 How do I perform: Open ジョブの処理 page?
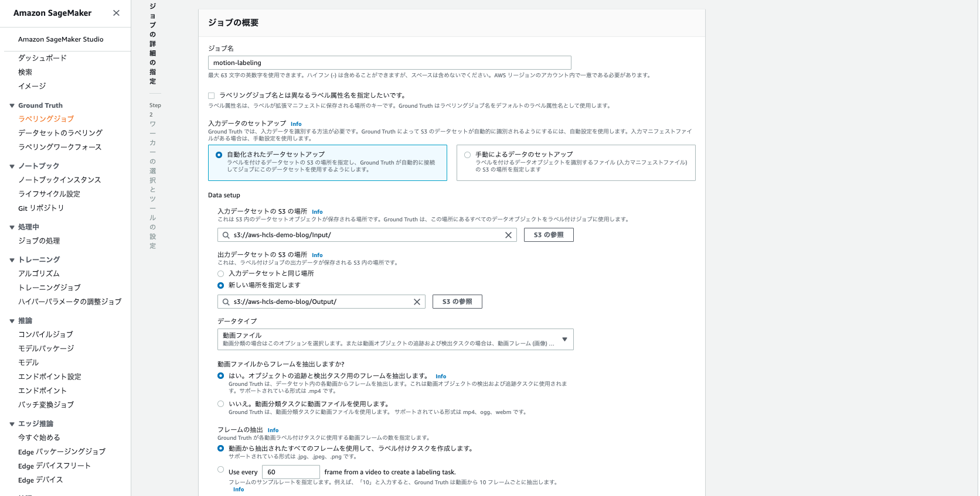39,241
